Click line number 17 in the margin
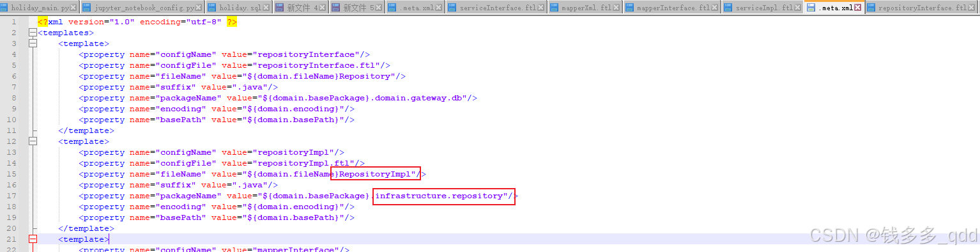This screenshot has height=252, width=980. tap(11, 196)
